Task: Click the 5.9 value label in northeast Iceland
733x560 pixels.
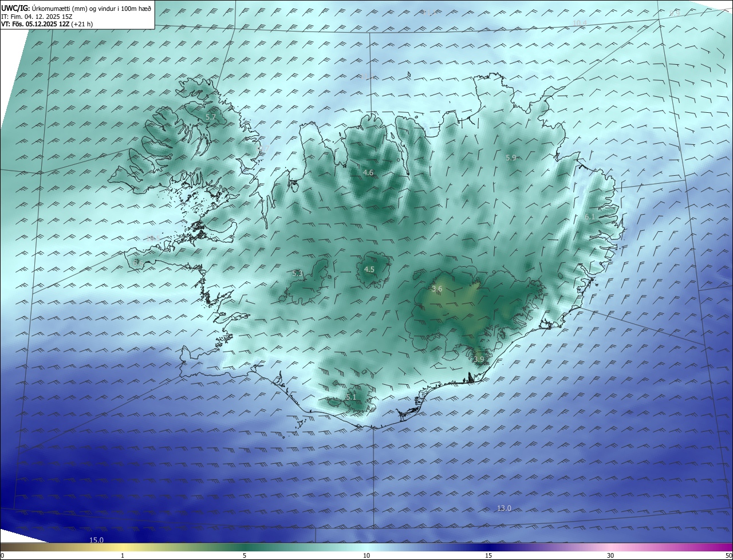Action: (511, 157)
